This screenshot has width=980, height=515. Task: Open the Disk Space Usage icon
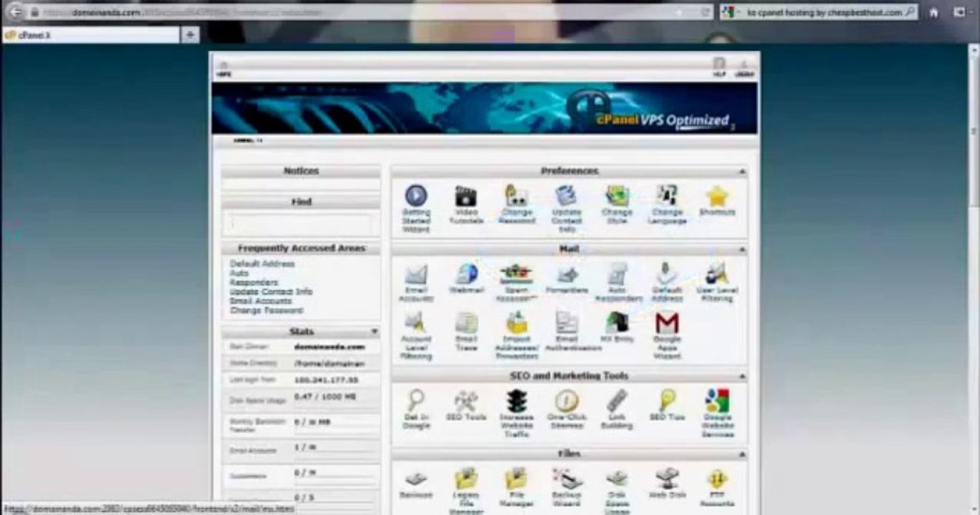617,478
